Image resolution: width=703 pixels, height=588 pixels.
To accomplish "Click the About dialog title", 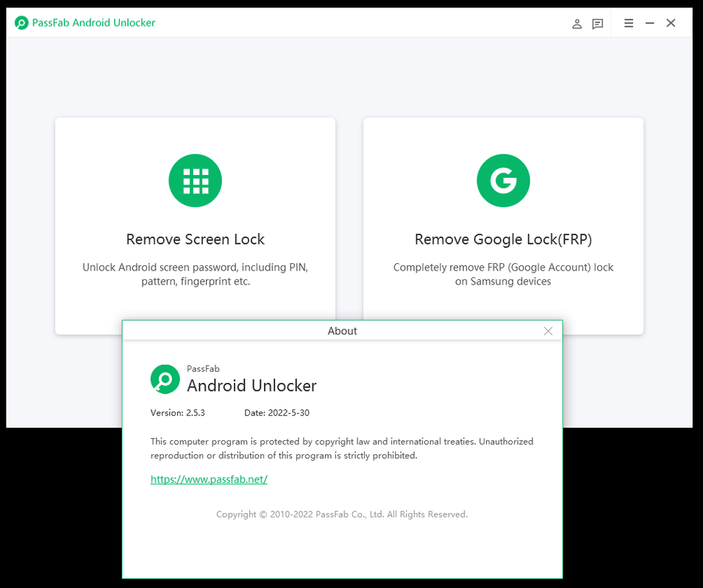I will pyautogui.click(x=342, y=331).
